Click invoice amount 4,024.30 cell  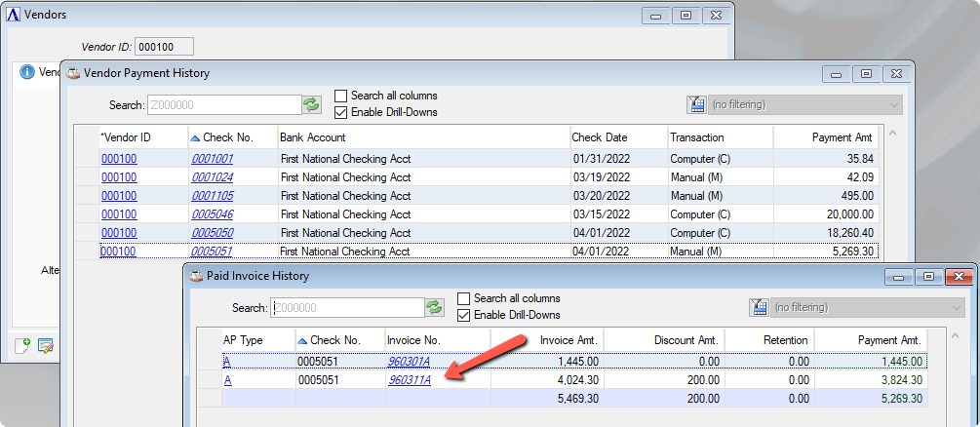point(547,380)
